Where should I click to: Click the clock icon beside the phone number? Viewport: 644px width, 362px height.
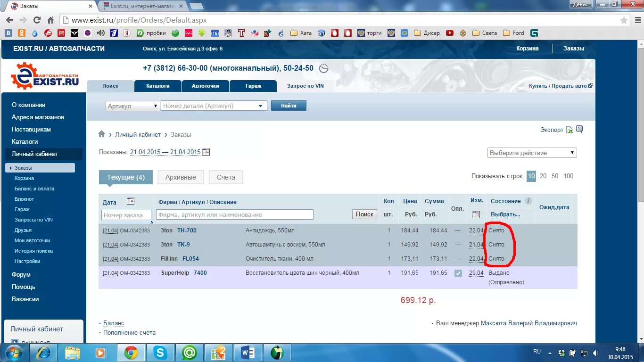(323, 68)
